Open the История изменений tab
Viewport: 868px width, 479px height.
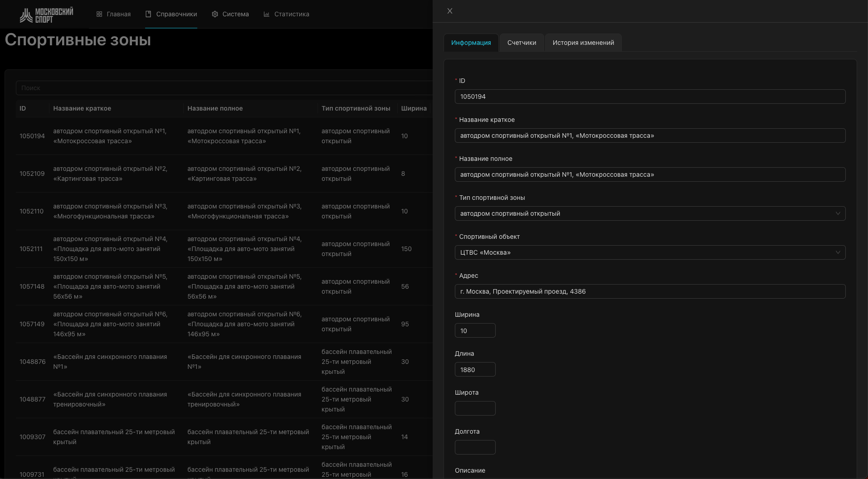coord(583,43)
